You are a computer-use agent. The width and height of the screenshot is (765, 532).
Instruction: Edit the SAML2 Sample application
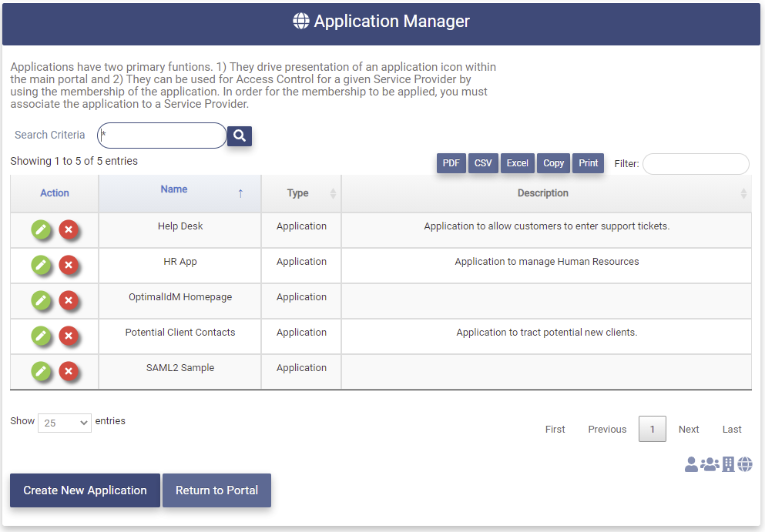pos(41,371)
